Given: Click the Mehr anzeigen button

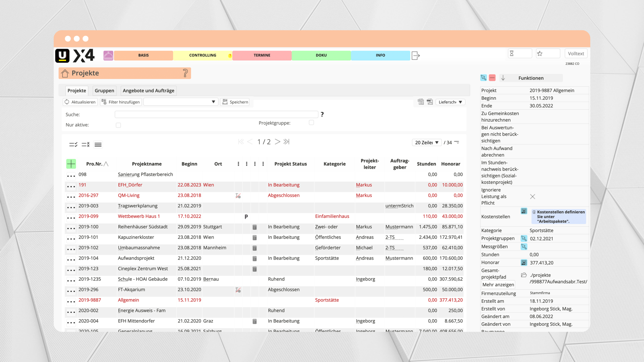Looking at the screenshot, I should (x=498, y=285).
